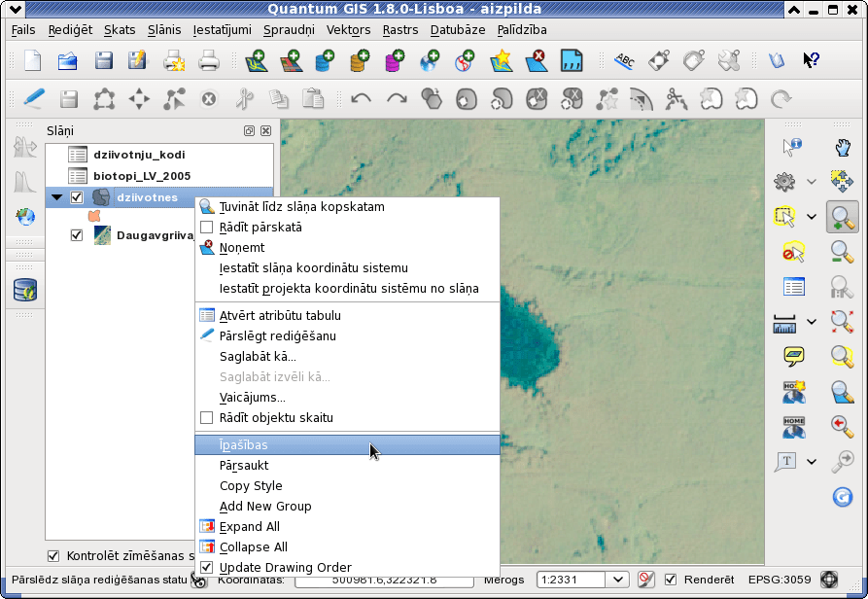Open the New Print Composer
Viewport: 868px width, 599px height.
(x=174, y=60)
